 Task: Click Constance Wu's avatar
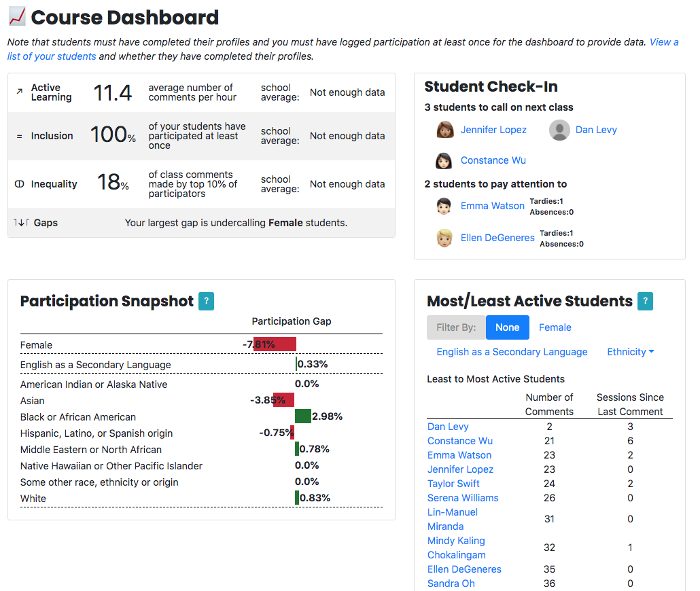coord(444,160)
